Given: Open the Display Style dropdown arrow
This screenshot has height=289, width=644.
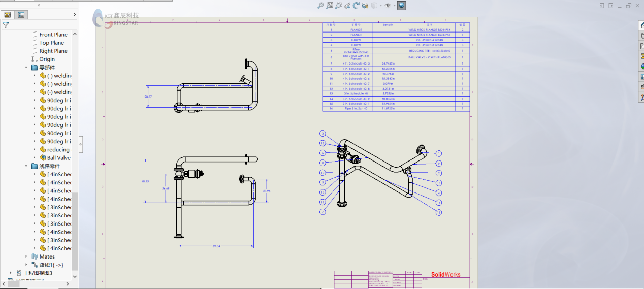Looking at the screenshot, I should [380, 6].
